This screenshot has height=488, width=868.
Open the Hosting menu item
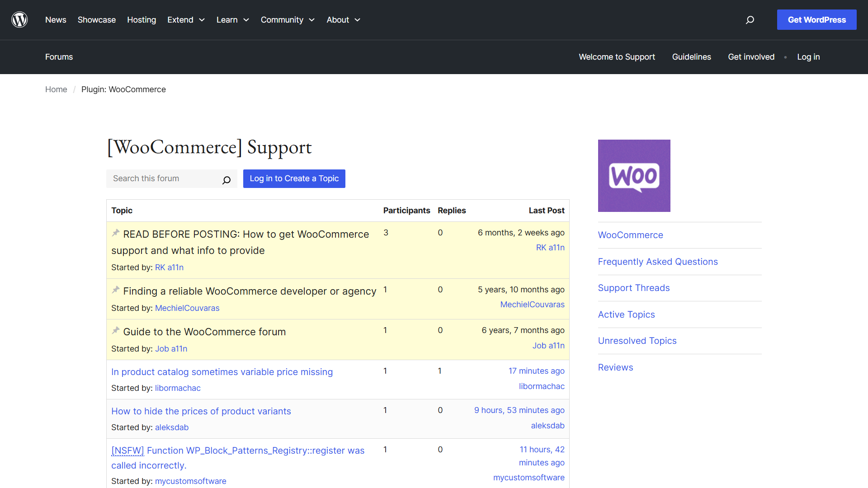pos(142,20)
